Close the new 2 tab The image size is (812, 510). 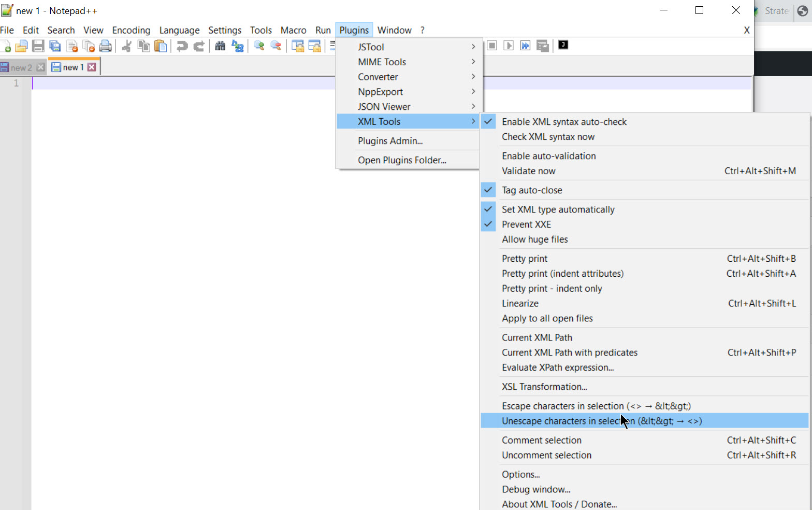pos(40,67)
